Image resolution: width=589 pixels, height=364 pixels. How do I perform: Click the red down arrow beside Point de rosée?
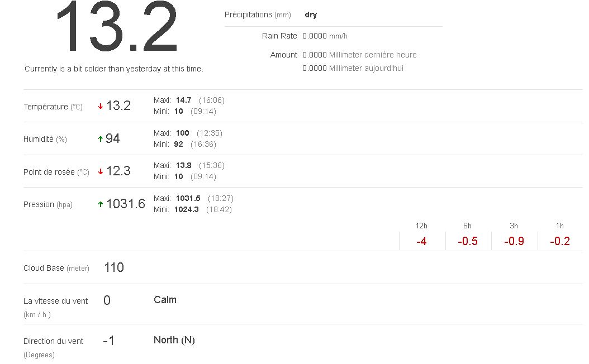point(101,171)
